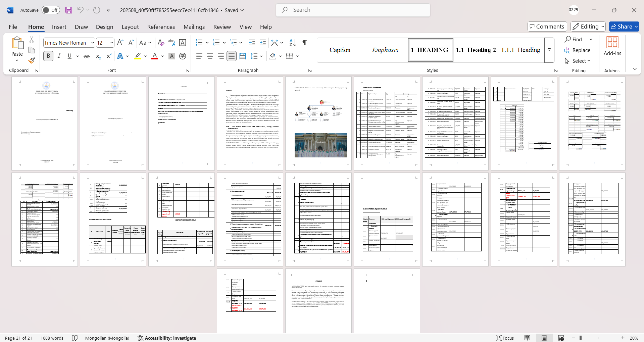Switch to the Layout tab
The image size is (644, 342).
tap(130, 27)
